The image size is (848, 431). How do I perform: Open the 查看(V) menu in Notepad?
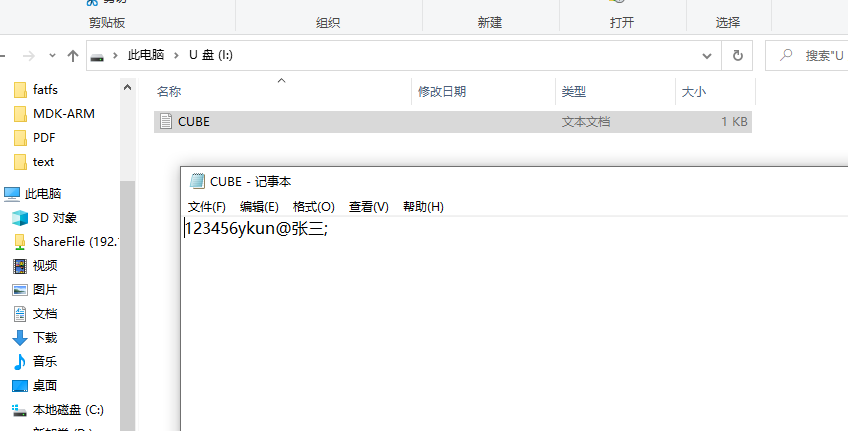point(369,207)
